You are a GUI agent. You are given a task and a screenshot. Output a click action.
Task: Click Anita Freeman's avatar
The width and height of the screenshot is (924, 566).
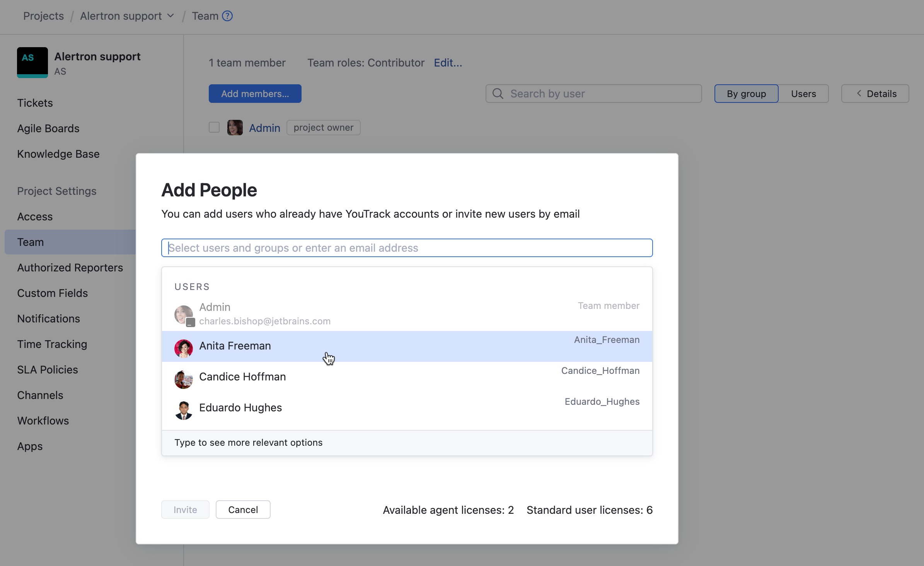184,348
